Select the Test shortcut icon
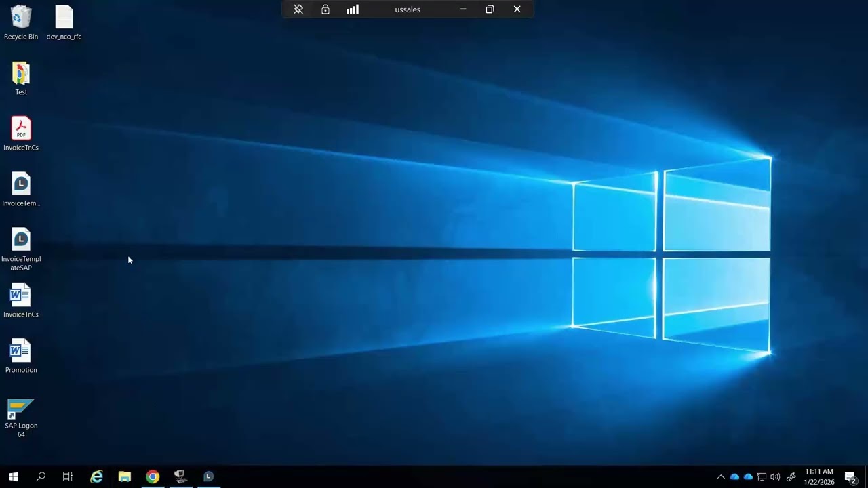 pyautogui.click(x=21, y=79)
